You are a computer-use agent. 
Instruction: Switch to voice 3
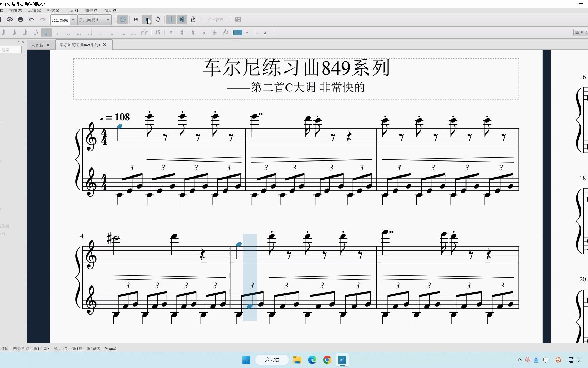click(256, 33)
